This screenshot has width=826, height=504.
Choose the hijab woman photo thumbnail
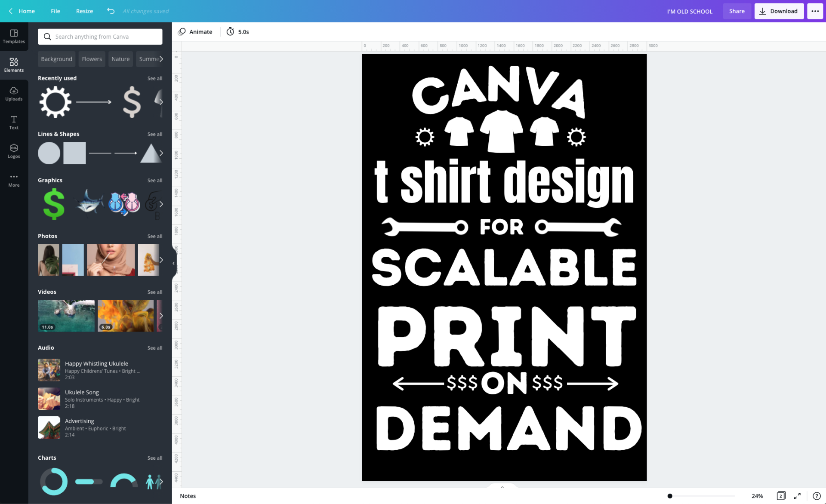click(111, 260)
